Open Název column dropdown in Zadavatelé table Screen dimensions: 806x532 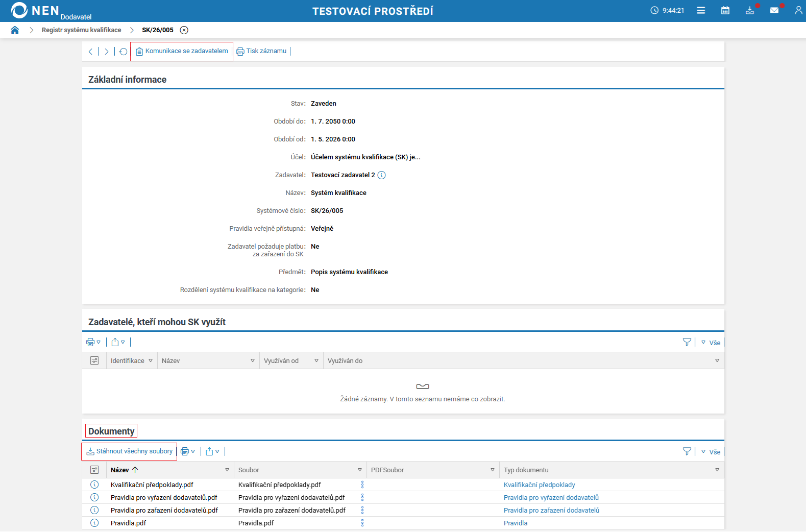click(x=253, y=360)
